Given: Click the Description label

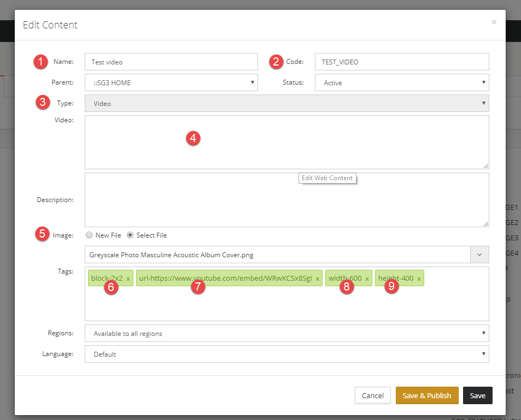Looking at the screenshot, I should point(55,200).
